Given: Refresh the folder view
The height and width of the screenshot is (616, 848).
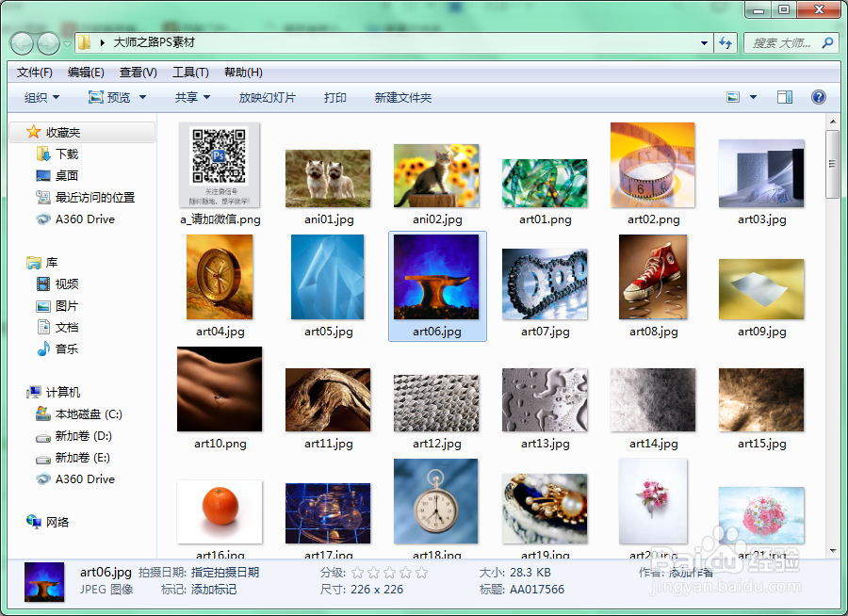Looking at the screenshot, I should tap(726, 42).
